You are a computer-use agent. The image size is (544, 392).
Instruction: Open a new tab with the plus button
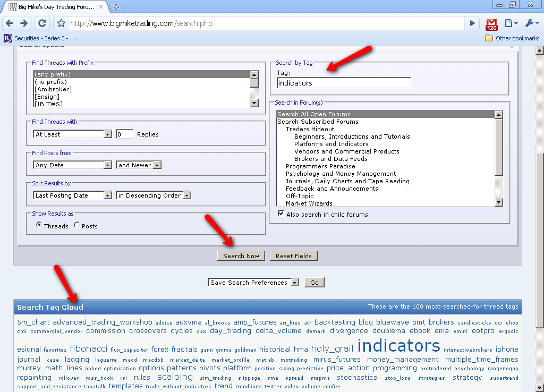(x=116, y=6)
